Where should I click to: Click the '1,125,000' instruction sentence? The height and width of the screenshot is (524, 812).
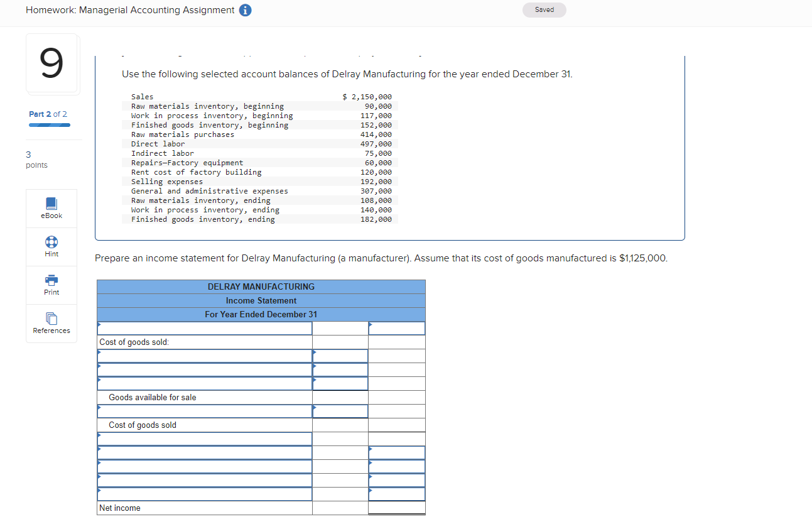coord(381,258)
